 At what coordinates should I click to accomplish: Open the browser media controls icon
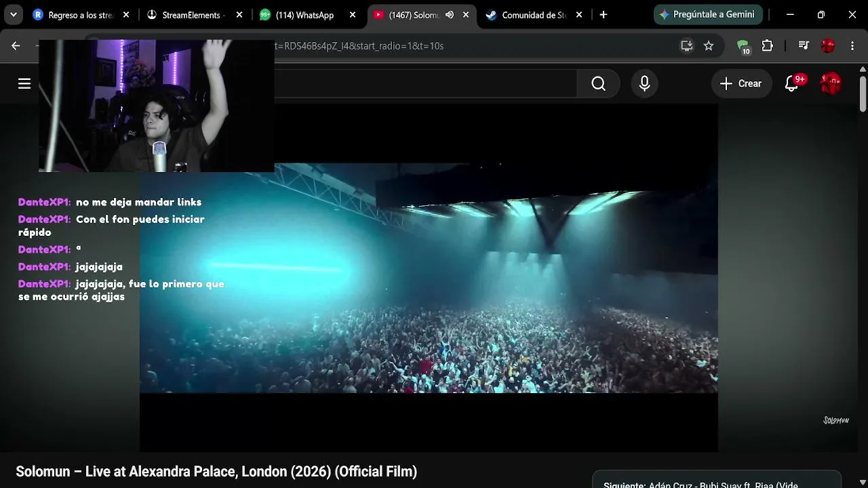pos(804,45)
